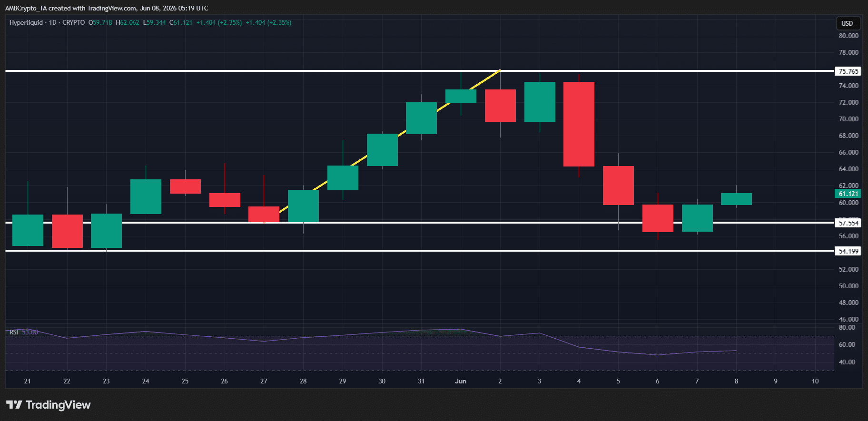Click the large red June 4 candle
The height and width of the screenshot is (421, 868).
pos(579,124)
